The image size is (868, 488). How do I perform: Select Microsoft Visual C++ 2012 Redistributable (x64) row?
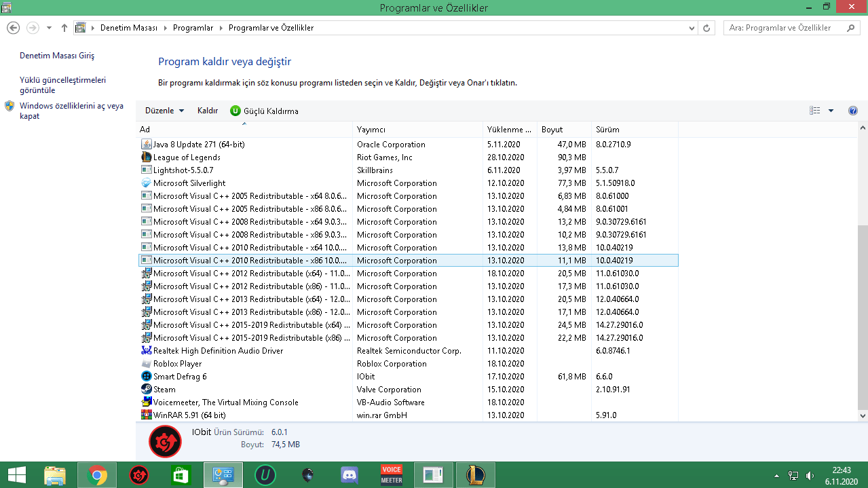click(x=408, y=273)
